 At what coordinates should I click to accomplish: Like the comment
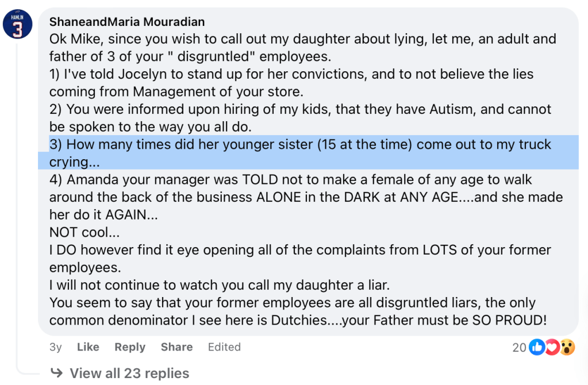[88, 347]
